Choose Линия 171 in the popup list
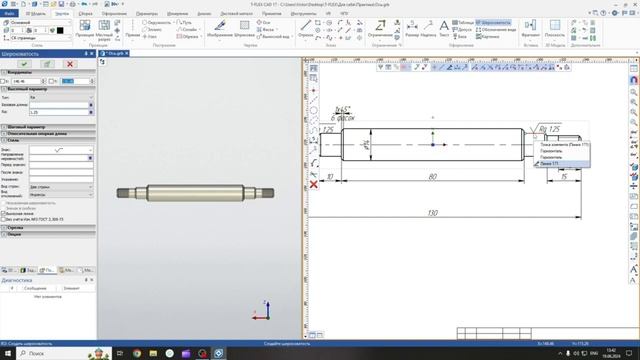The width and height of the screenshot is (640, 360). pos(562,164)
